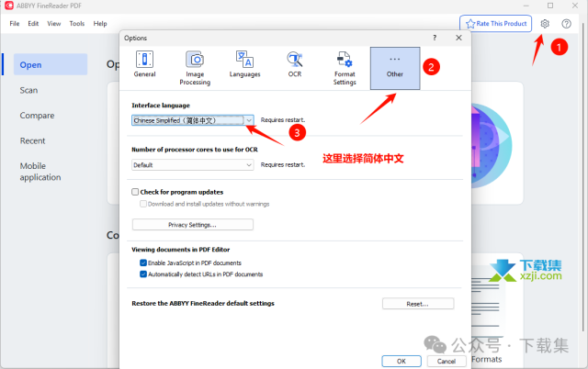
Task: Enable Check for program updates
Action: tap(135, 192)
